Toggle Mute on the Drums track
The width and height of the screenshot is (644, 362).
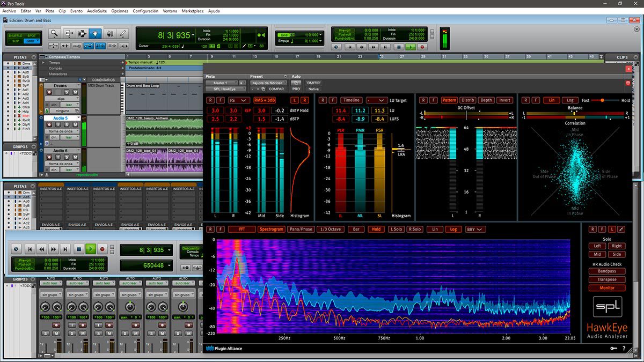coord(75,92)
